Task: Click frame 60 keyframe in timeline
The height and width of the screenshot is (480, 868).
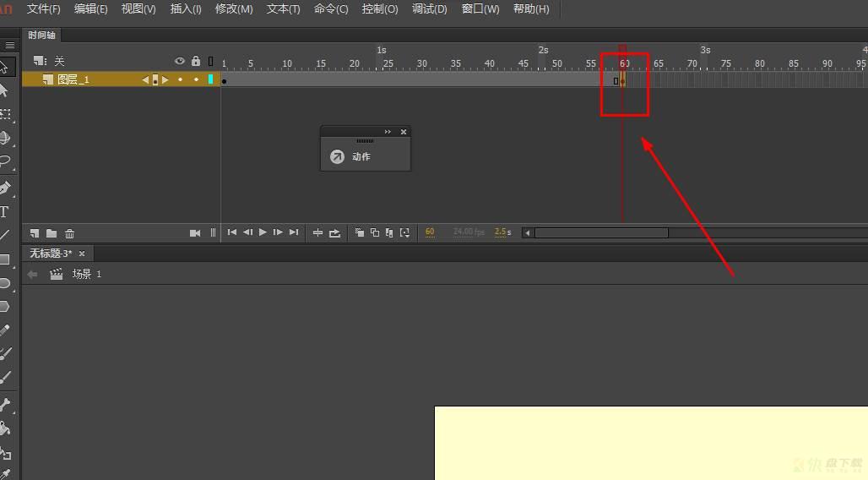Action: point(623,81)
